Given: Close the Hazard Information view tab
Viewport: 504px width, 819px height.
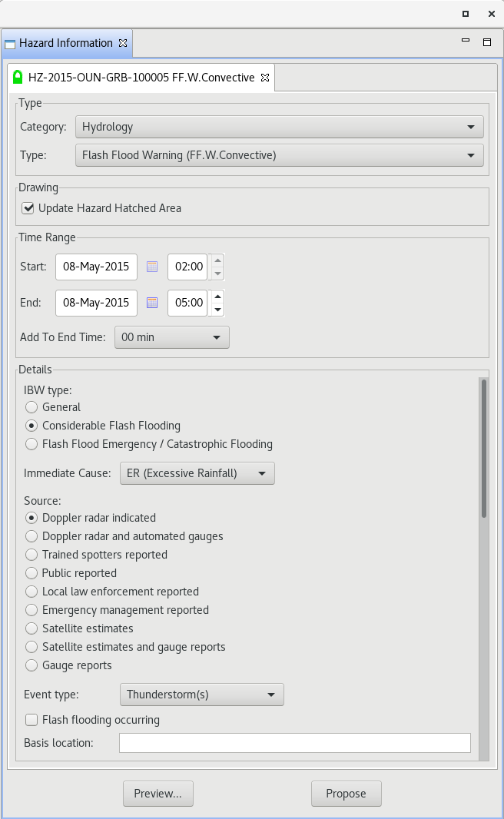Looking at the screenshot, I should pyautogui.click(x=123, y=43).
